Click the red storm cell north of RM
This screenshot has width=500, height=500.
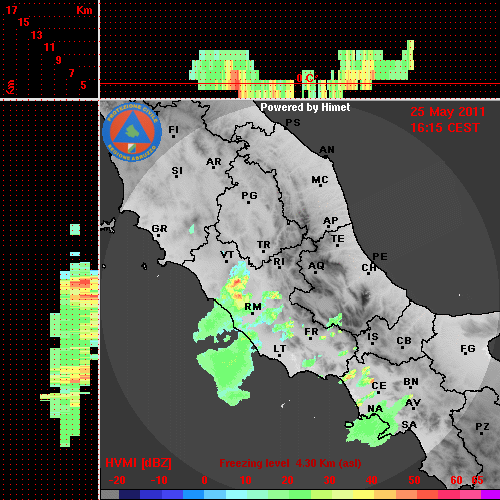pyautogui.click(x=237, y=283)
